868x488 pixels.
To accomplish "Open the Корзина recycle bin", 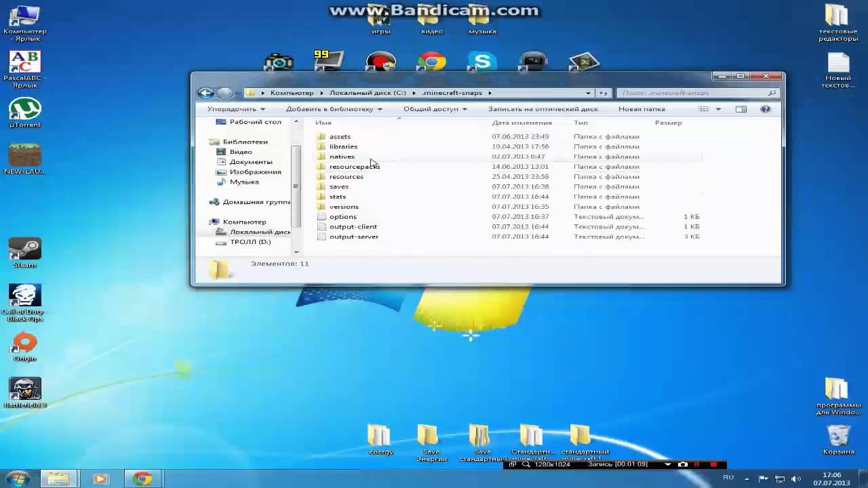I will [839, 440].
